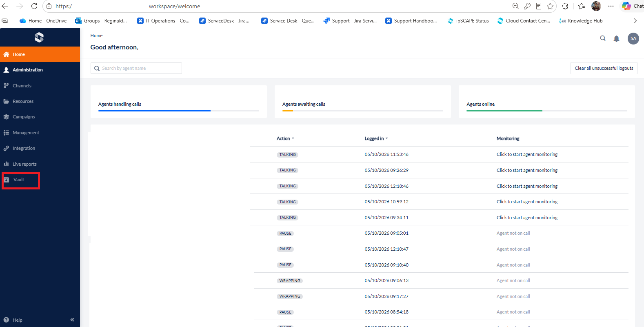Click Clear all unsuccessful logouts button

604,68
